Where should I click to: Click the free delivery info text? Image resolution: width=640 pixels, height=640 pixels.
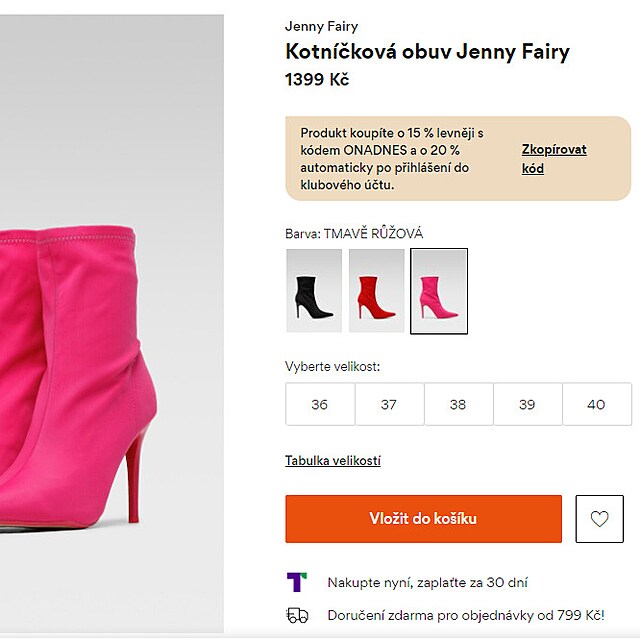[x=465, y=615]
